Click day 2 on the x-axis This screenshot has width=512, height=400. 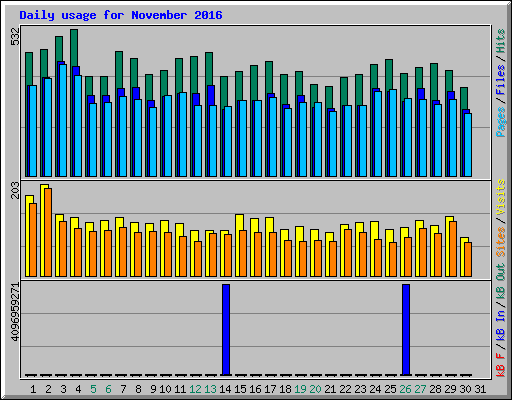point(48,389)
